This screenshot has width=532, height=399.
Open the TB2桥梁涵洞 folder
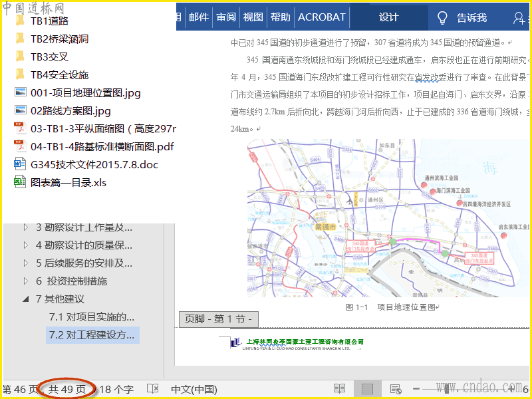coord(59,39)
